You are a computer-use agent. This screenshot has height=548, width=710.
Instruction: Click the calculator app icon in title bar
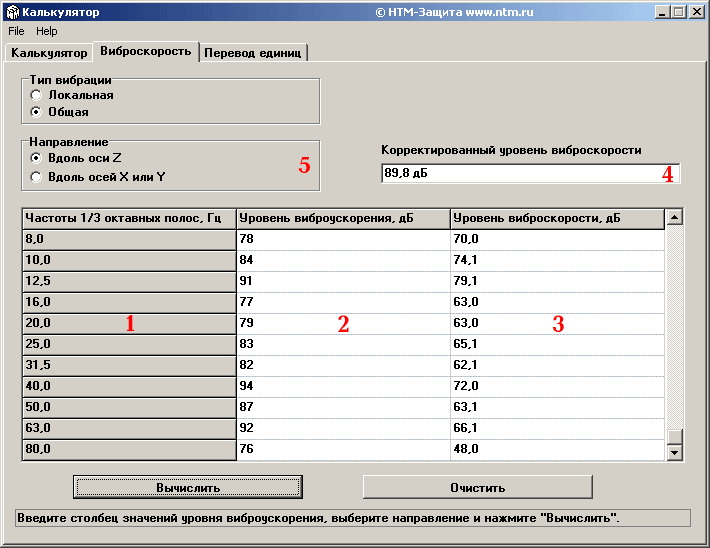[x=13, y=12]
